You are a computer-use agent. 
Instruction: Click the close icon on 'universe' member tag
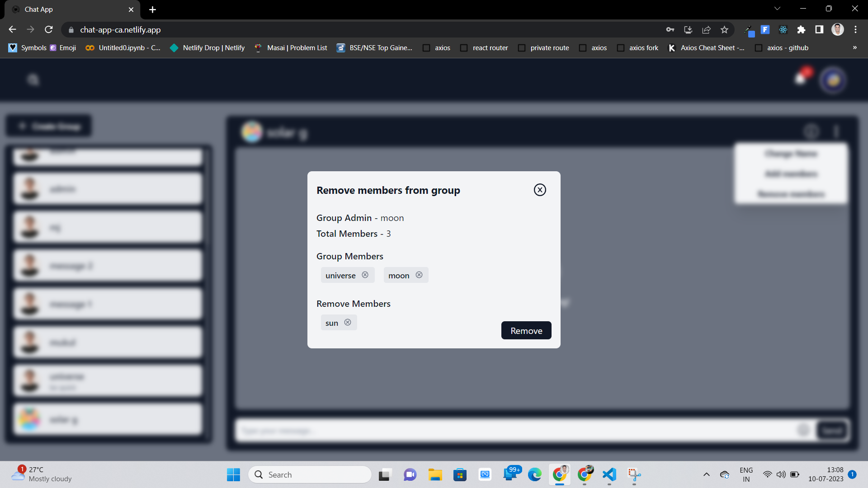pos(365,275)
